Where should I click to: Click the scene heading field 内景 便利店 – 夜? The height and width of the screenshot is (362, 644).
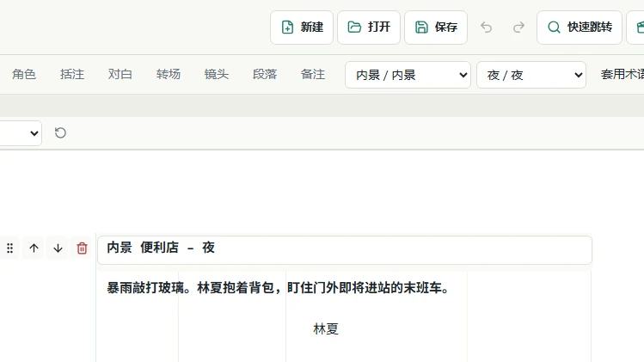[345, 250]
